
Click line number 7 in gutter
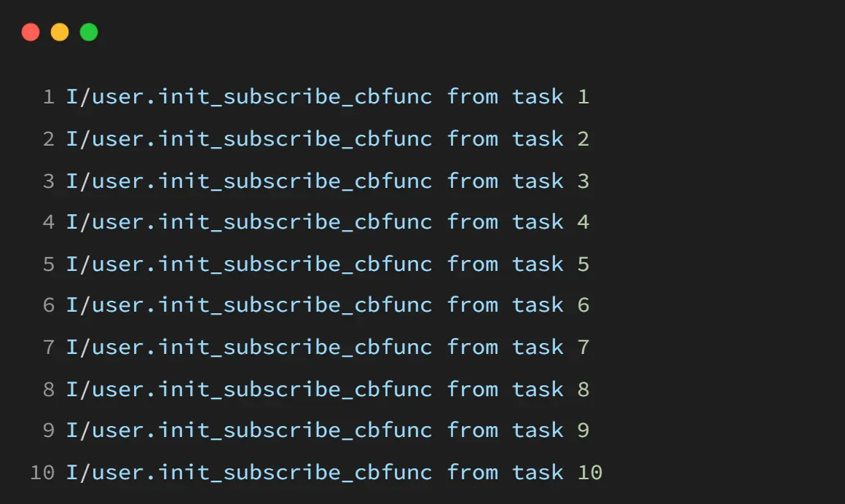point(49,347)
